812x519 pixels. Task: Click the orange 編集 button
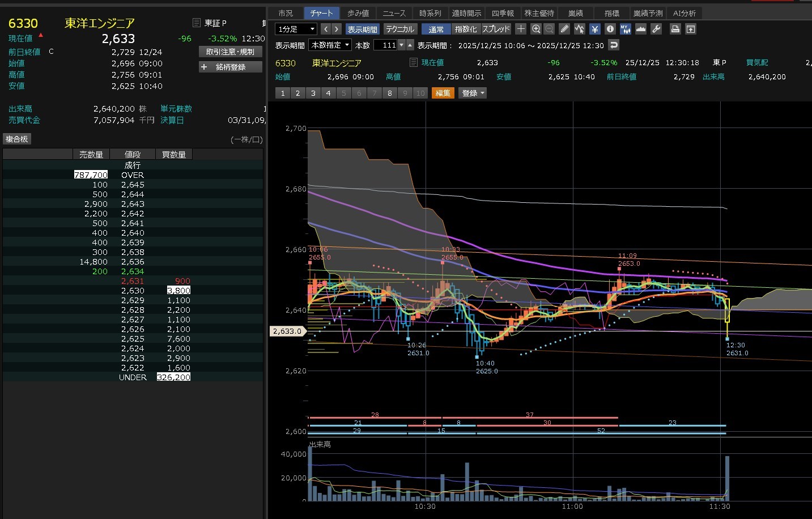(443, 93)
